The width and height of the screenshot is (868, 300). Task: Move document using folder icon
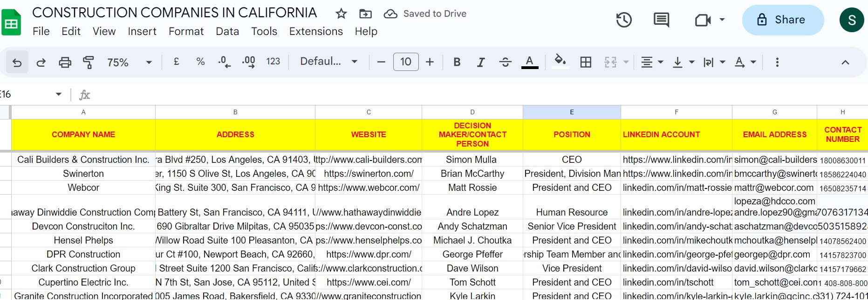point(365,14)
